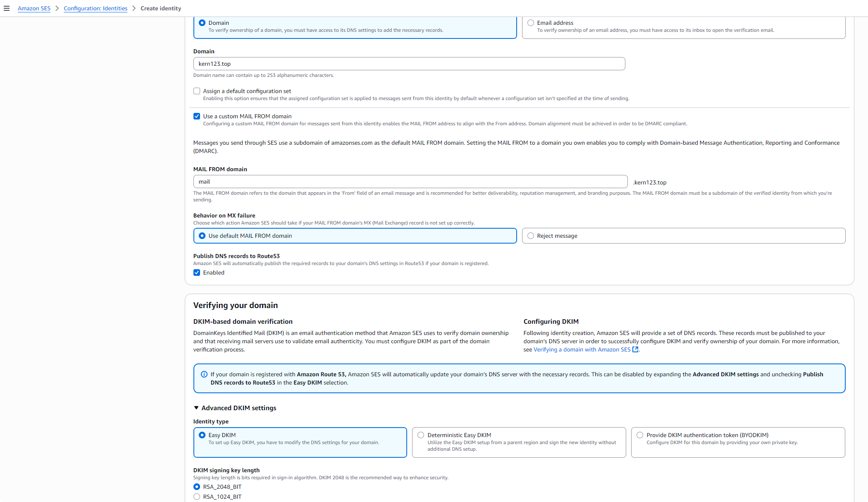
Task: Choose RSA_1024_BIT signing key length
Action: click(x=197, y=497)
